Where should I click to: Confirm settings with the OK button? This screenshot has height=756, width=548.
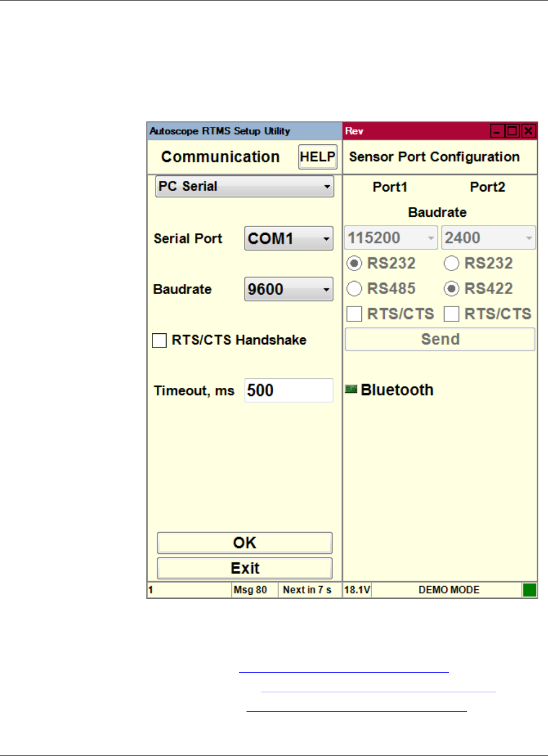pyautogui.click(x=244, y=543)
